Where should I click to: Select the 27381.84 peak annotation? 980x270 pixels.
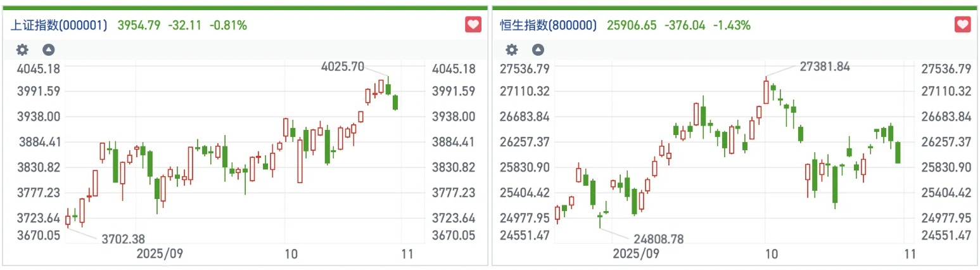coord(824,66)
